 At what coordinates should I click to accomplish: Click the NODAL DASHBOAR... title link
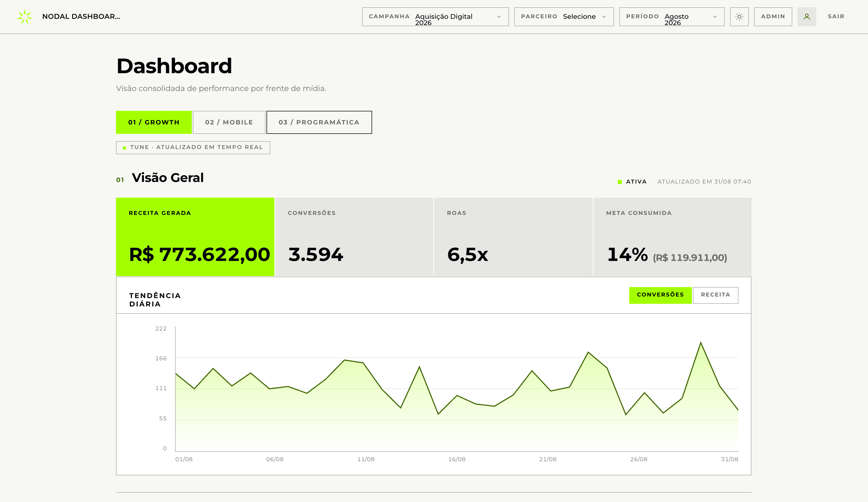coord(81,16)
